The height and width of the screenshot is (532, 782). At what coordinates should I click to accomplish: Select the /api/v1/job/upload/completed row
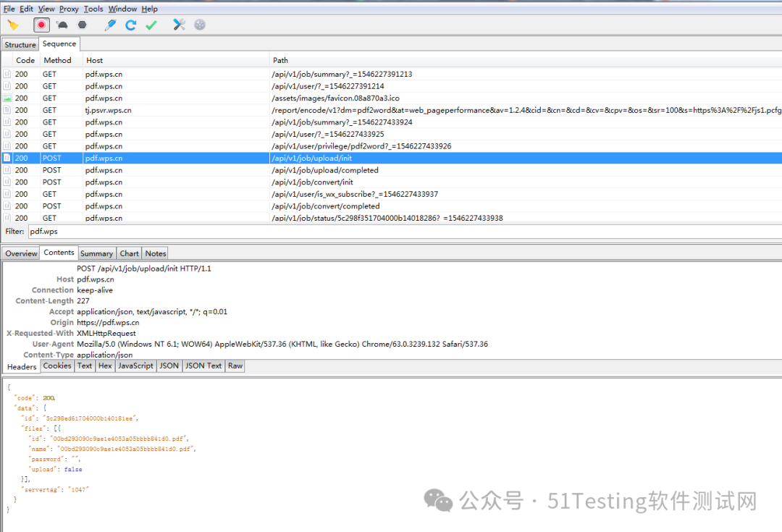click(x=392, y=170)
